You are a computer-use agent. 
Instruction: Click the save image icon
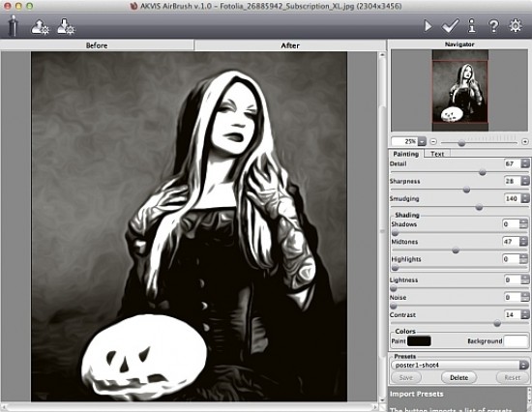click(x=66, y=27)
